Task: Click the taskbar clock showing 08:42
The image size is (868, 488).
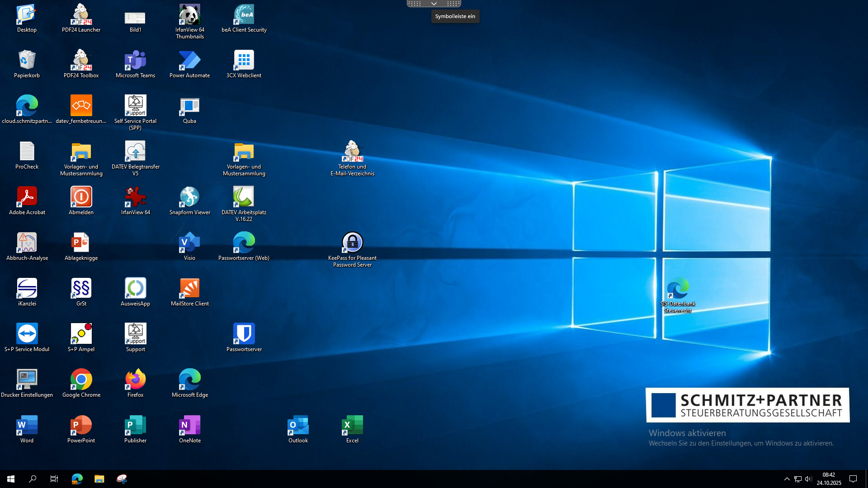Action: pyautogui.click(x=829, y=479)
